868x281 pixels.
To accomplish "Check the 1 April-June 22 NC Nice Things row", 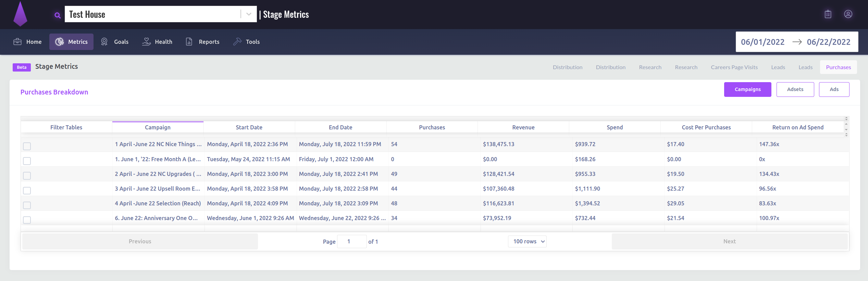I will tap(27, 146).
